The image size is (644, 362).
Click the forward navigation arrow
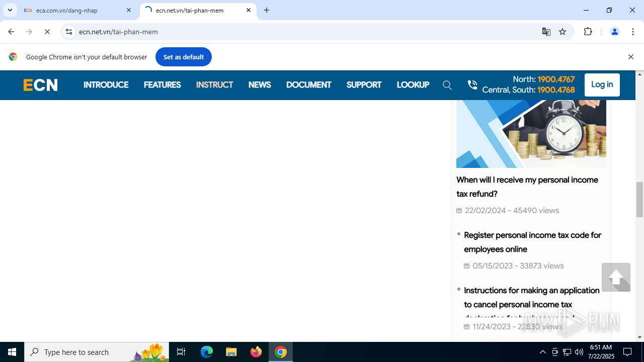pos(29,32)
